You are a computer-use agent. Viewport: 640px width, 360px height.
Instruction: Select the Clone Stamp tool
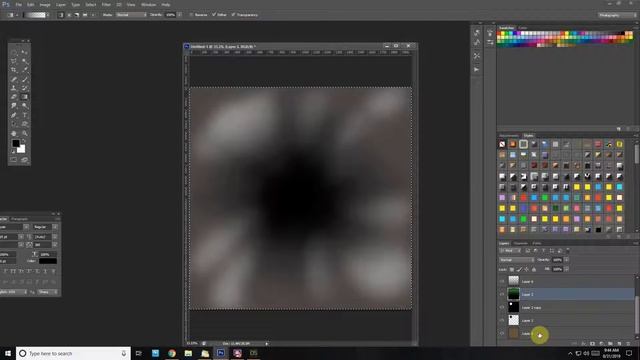click(14, 88)
